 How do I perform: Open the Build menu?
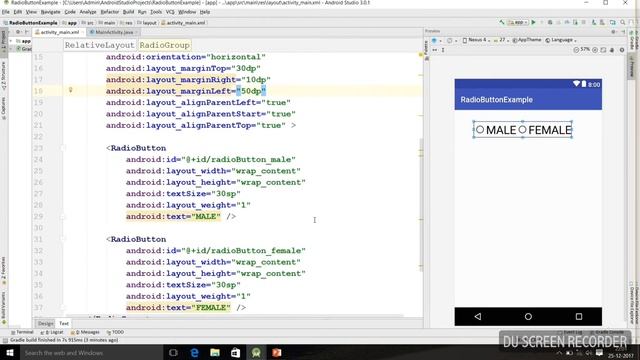click(x=128, y=12)
